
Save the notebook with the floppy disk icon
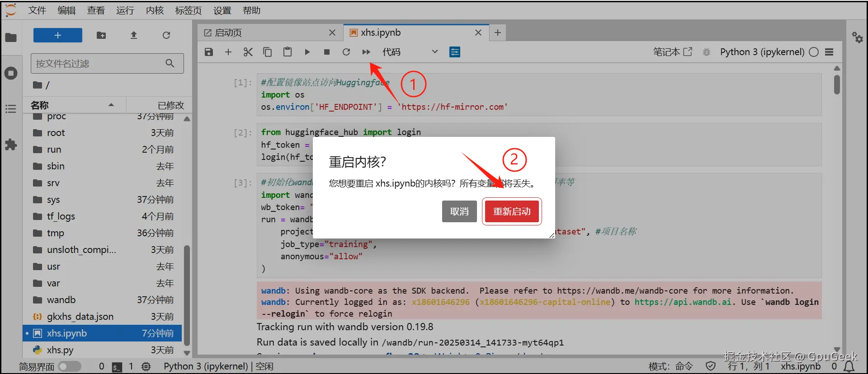pyautogui.click(x=209, y=52)
